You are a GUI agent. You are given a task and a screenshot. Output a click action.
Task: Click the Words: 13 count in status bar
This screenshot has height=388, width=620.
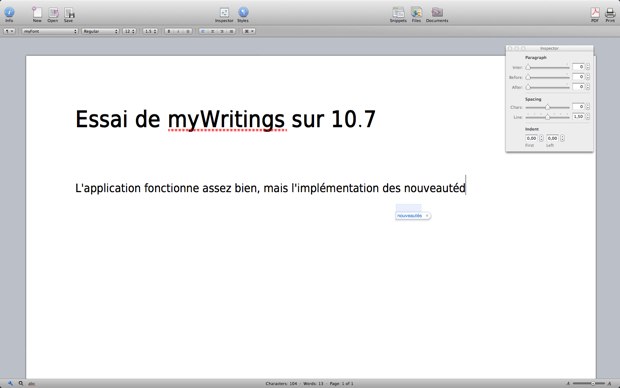(x=313, y=384)
